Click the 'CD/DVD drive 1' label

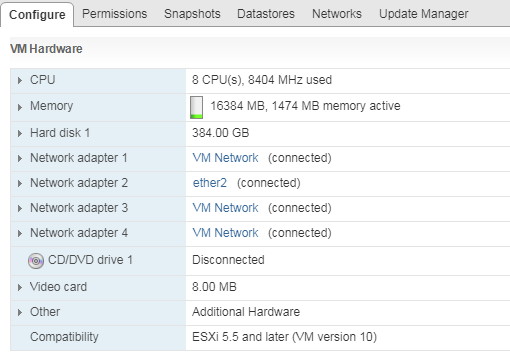tap(90, 260)
